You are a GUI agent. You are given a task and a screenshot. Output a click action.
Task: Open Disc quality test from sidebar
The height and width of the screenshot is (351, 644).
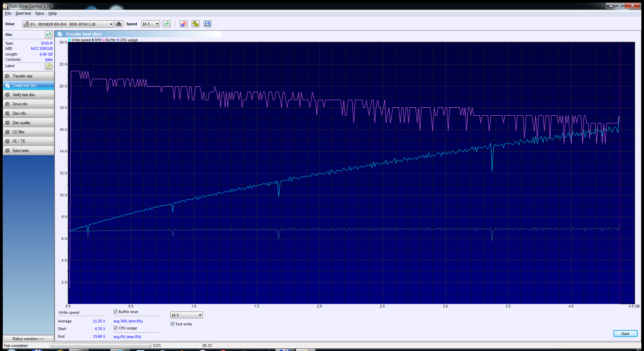[x=28, y=123]
